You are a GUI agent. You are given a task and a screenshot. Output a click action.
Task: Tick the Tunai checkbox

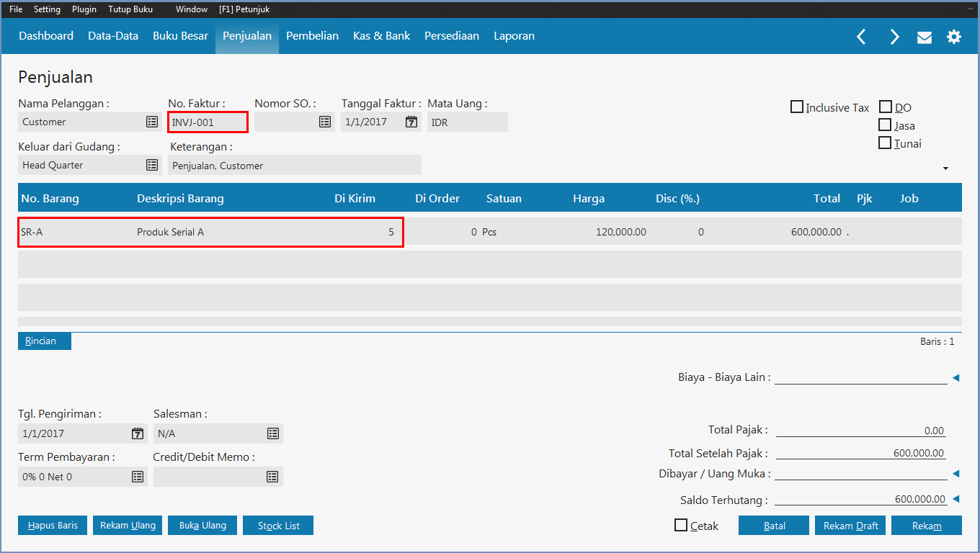tap(886, 143)
